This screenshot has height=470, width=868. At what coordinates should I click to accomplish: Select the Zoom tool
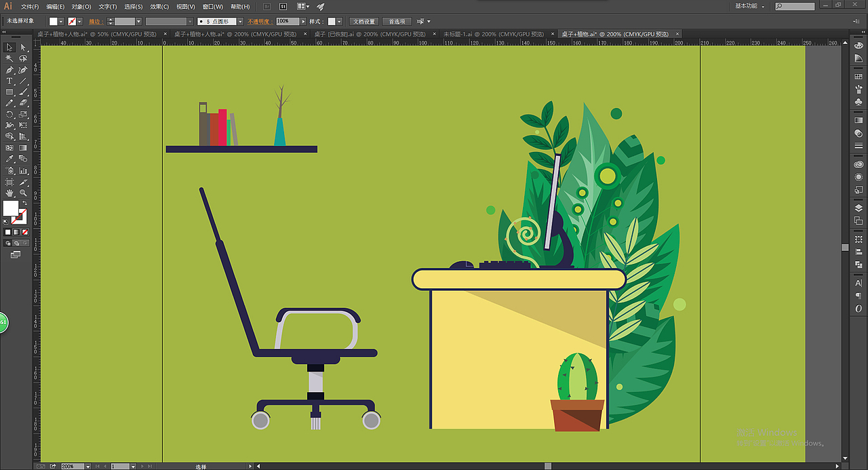(x=22, y=193)
